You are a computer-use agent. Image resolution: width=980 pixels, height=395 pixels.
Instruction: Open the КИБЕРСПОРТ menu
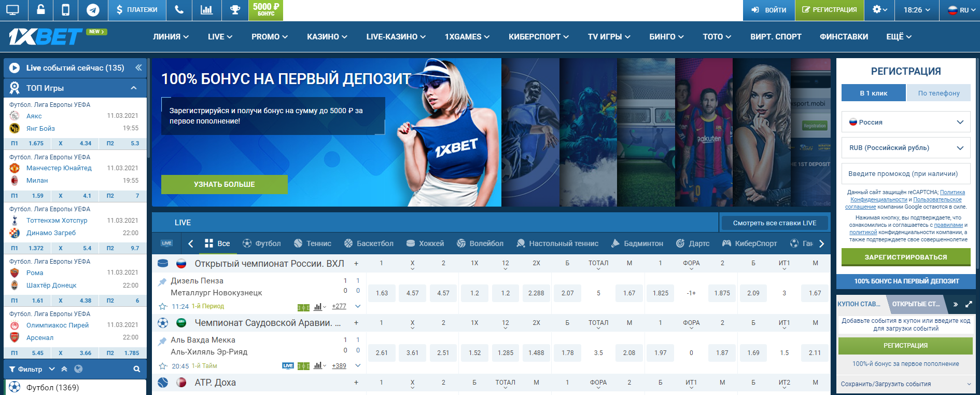pos(539,37)
